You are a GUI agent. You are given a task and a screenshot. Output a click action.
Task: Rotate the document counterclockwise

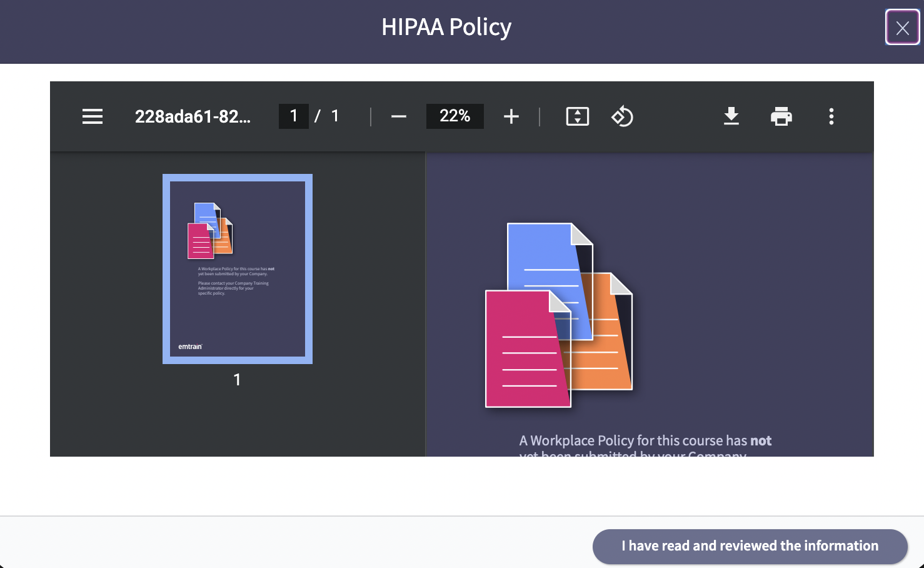tap(622, 116)
